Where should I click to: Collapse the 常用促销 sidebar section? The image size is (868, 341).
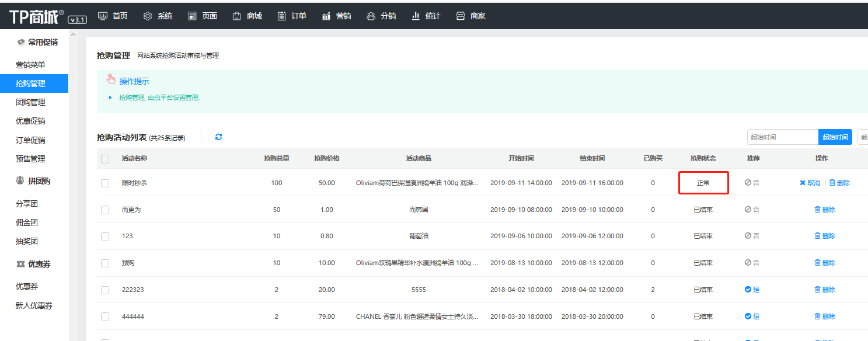pos(37,42)
